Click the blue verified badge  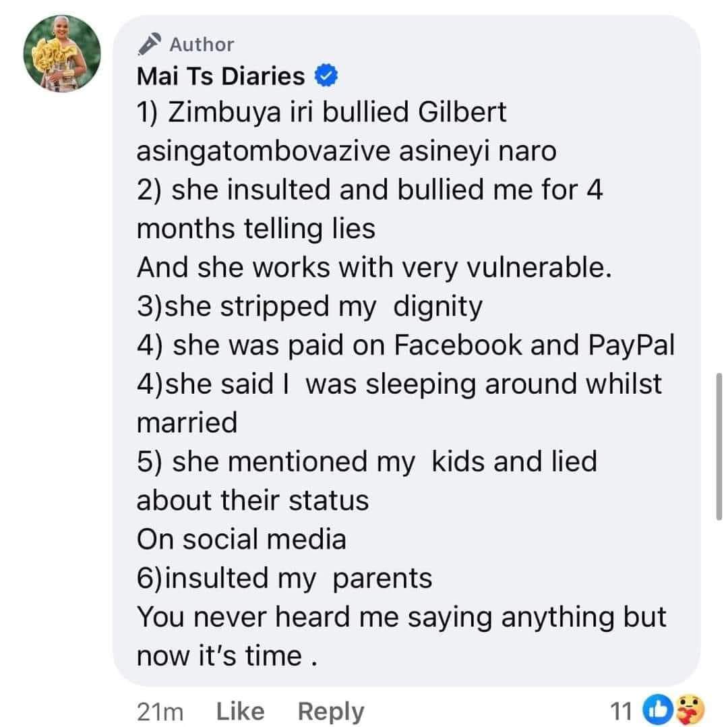(326, 76)
